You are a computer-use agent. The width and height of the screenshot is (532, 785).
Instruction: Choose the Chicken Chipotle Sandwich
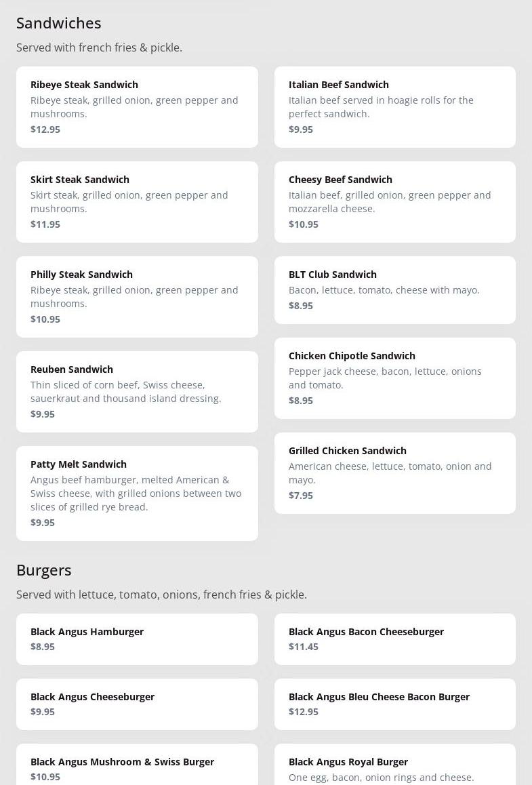coord(394,378)
